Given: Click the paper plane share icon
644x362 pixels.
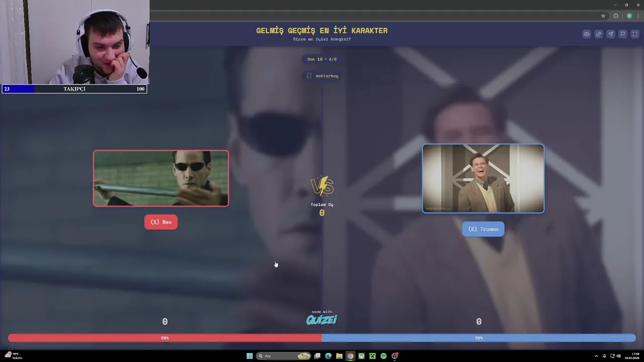Looking at the screenshot, I should (x=611, y=34).
